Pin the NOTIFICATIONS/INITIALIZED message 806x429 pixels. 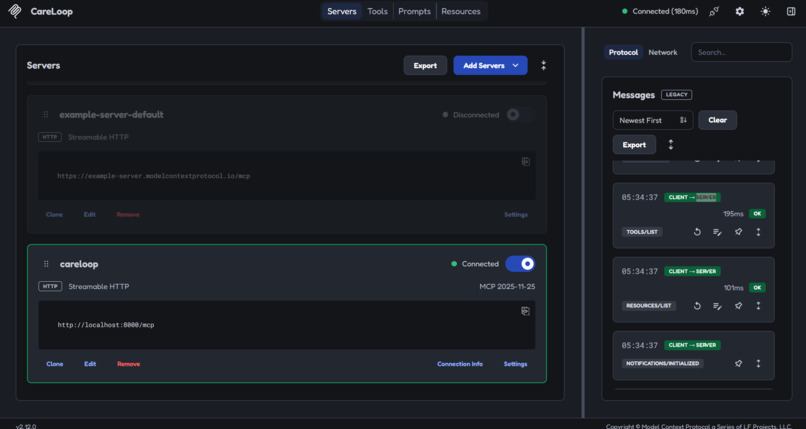(738, 363)
